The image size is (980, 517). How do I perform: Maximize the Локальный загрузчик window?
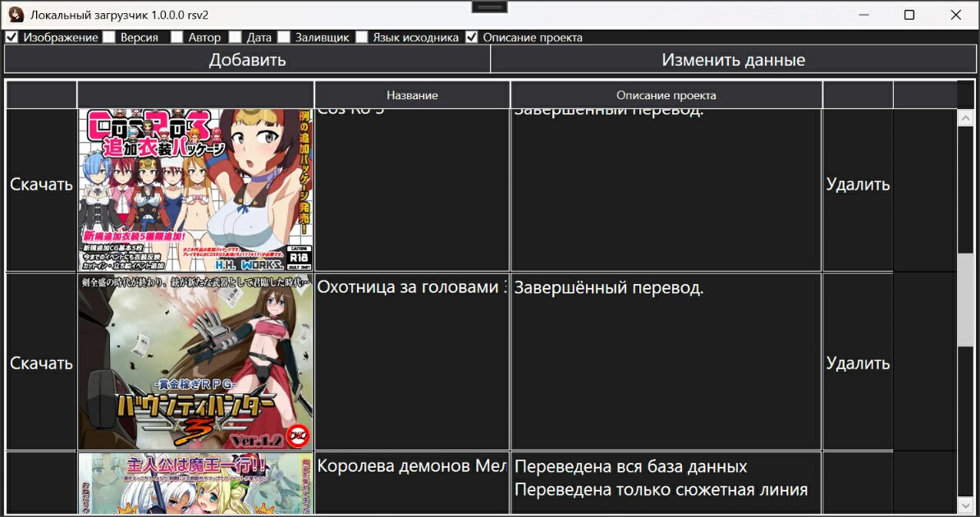(x=909, y=15)
